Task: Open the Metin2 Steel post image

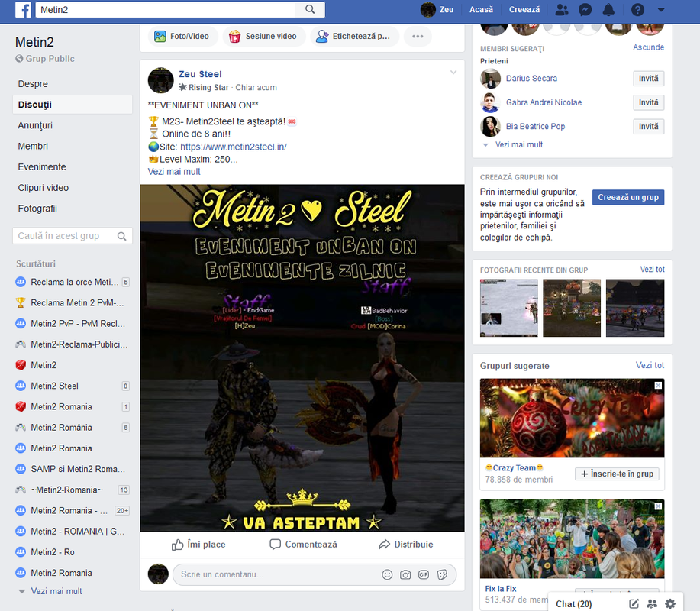Action: (302, 357)
